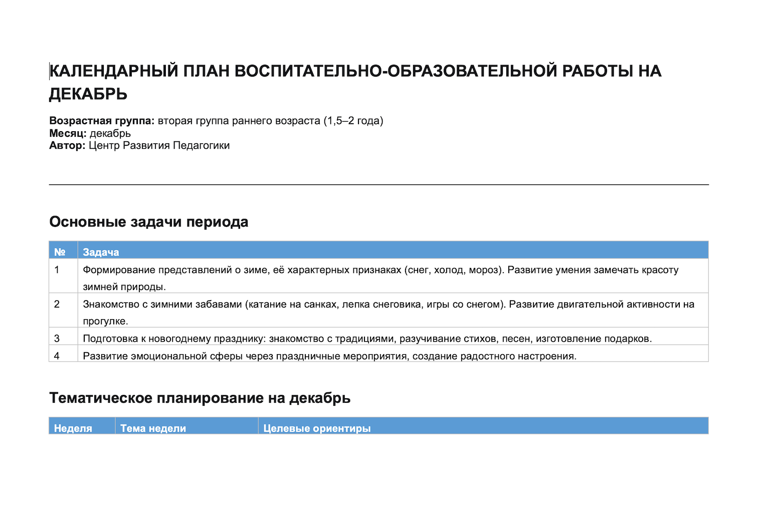Click the bold label Возрастная группа
This screenshot has height=532, width=758.
click(102, 121)
